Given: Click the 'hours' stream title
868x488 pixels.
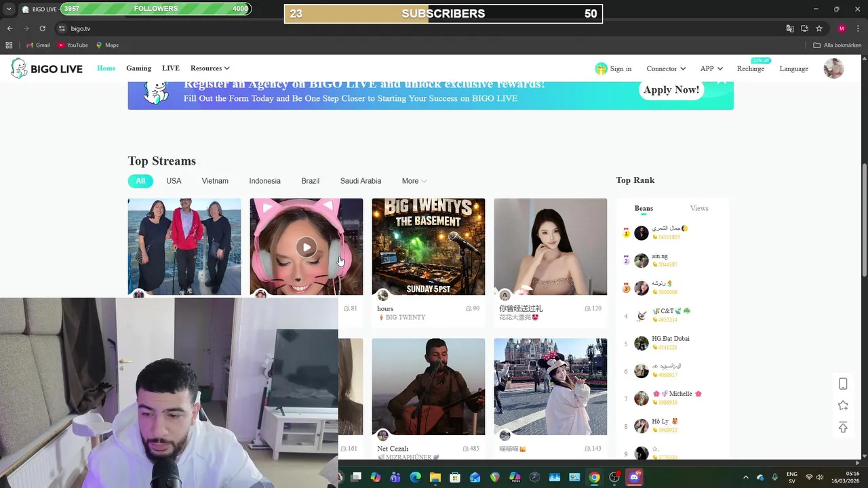Looking at the screenshot, I should tap(385, 308).
